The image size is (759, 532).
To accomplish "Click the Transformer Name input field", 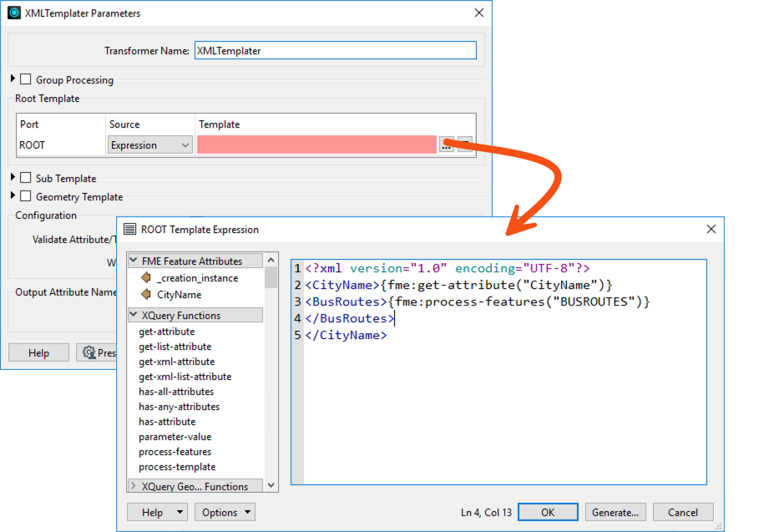I will pos(336,50).
